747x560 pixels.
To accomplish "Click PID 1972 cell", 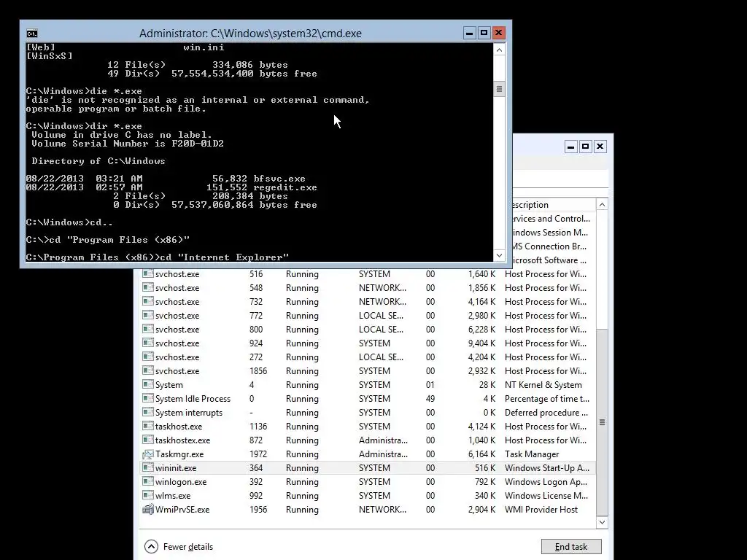I will (x=258, y=454).
